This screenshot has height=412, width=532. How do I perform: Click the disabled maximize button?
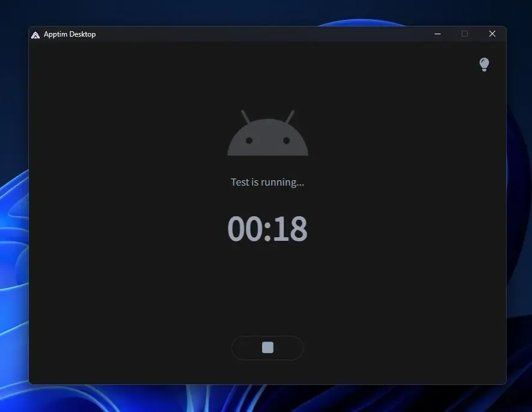pos(465,34)
